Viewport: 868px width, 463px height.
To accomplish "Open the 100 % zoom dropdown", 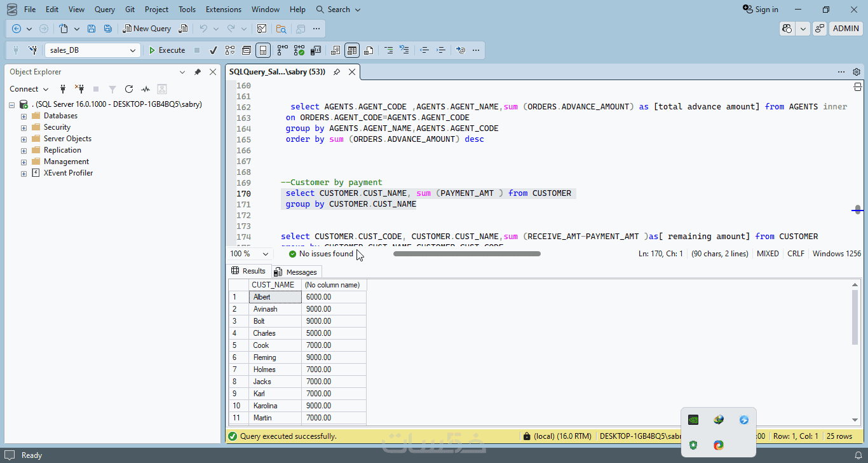I will 265,254.
